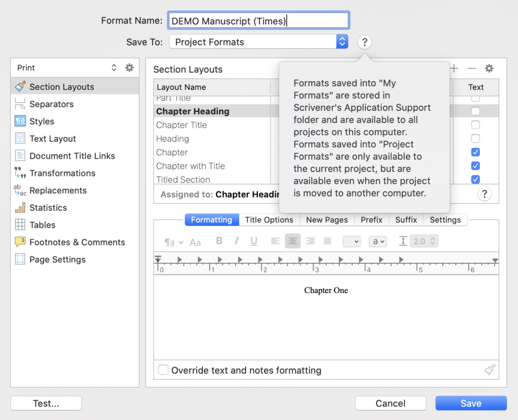
Task: Check the Text checkbox for Chapter Title
Action: click(x=475, y=125)
